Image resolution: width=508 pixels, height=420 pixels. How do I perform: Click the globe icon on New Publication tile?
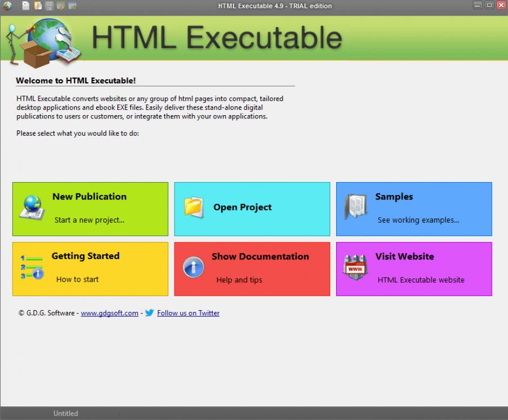coord(32,208)
